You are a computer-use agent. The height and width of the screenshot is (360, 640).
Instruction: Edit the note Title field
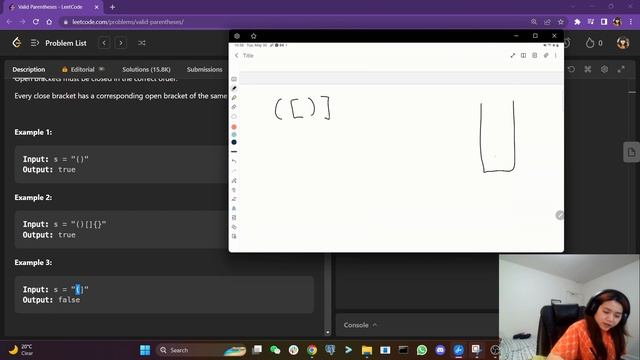[x=248, y=56]
